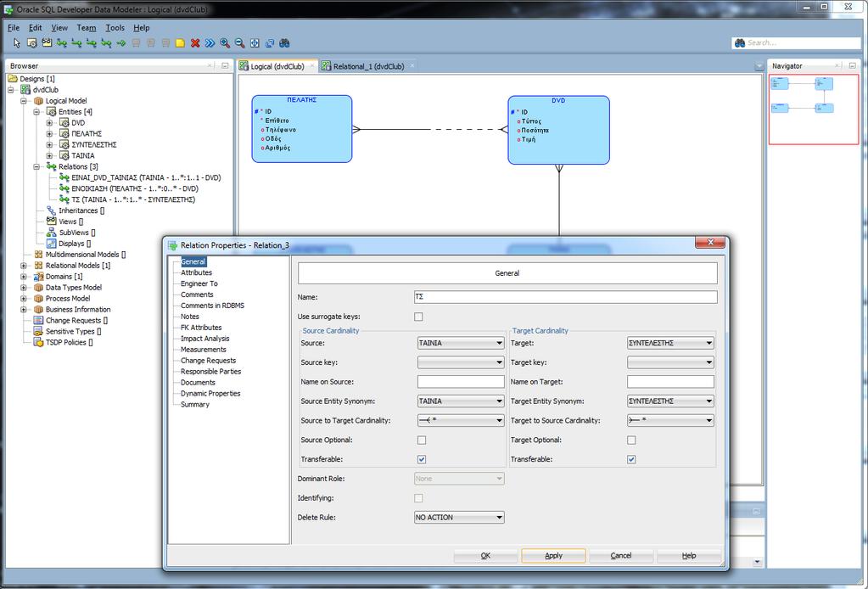
Task: Click the yellow New Note icon
Action: [x=181, y=42]
